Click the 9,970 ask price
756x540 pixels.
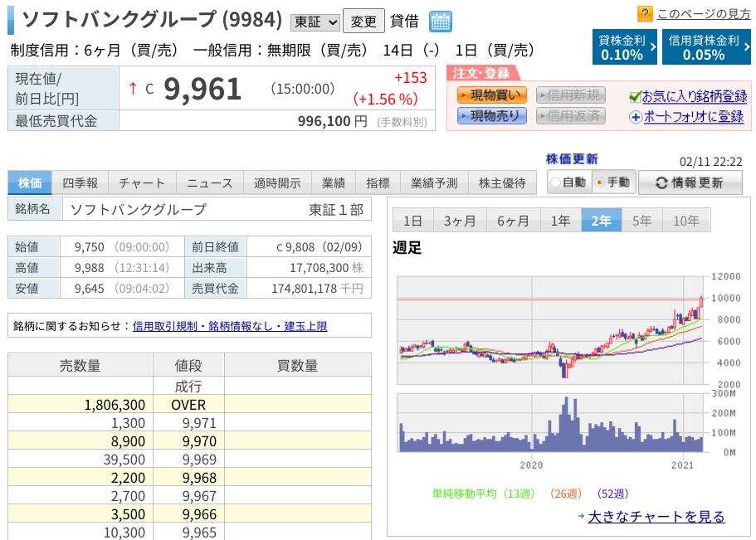click(x=199, y=441)
